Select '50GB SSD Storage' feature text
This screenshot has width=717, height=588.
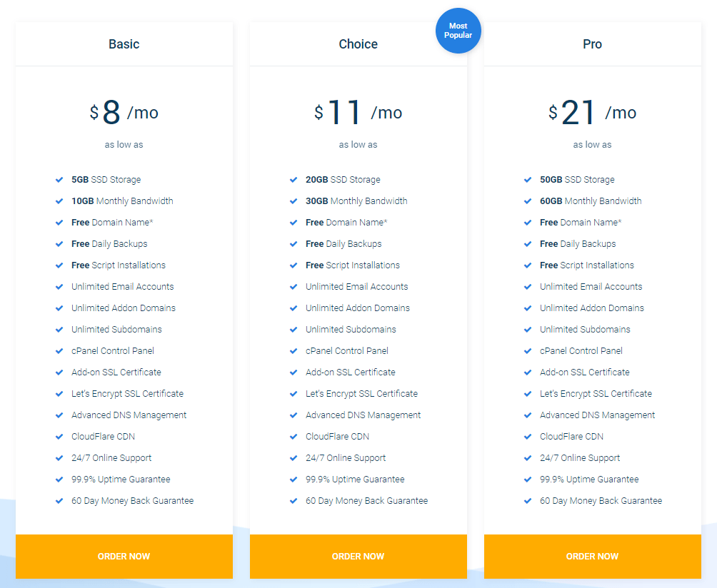click(577, 180)
